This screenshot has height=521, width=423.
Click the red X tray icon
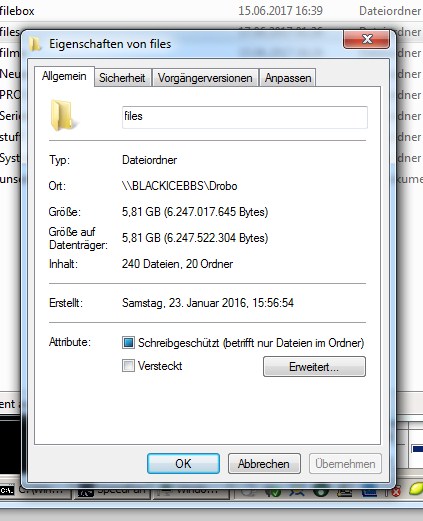pyautogui.click(x=395, y=492)
